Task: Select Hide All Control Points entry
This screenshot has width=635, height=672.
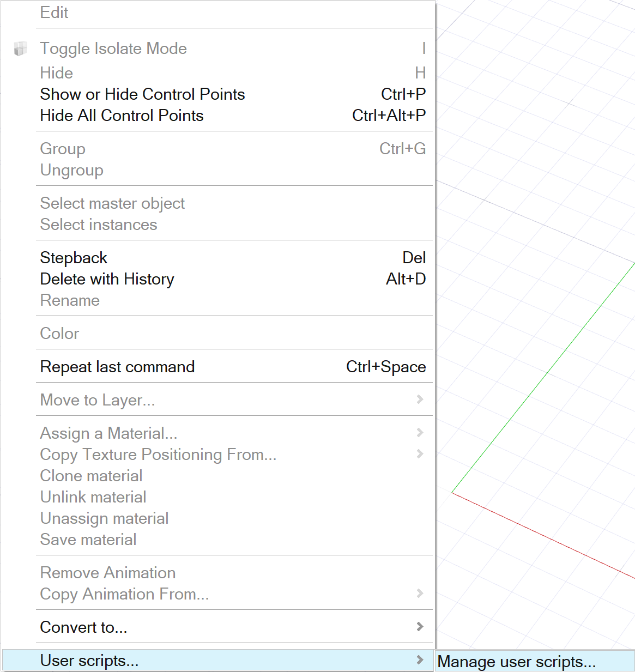Action: tap(122, 116)
